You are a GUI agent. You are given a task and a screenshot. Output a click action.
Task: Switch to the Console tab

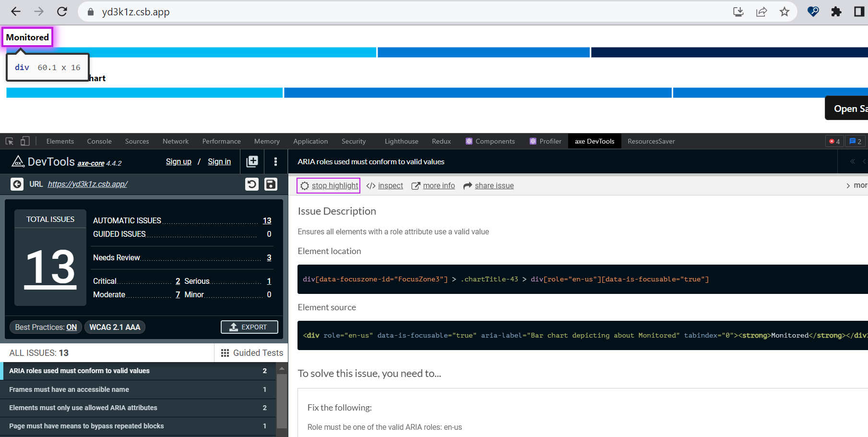click(x=99, y=141)
